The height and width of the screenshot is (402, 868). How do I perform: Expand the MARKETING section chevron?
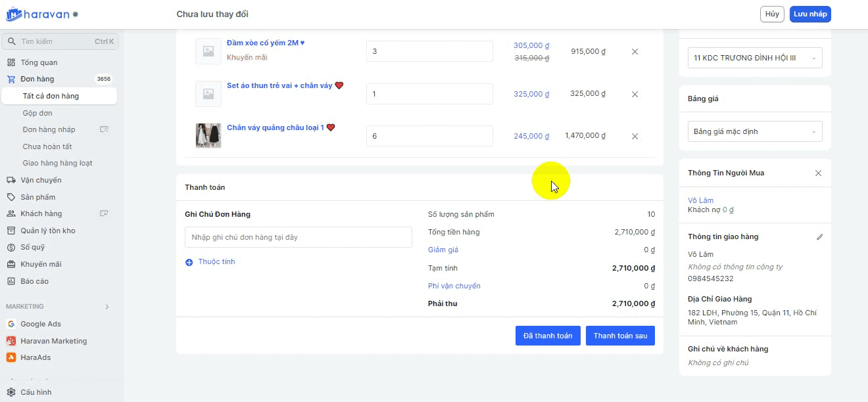(107, 307)
